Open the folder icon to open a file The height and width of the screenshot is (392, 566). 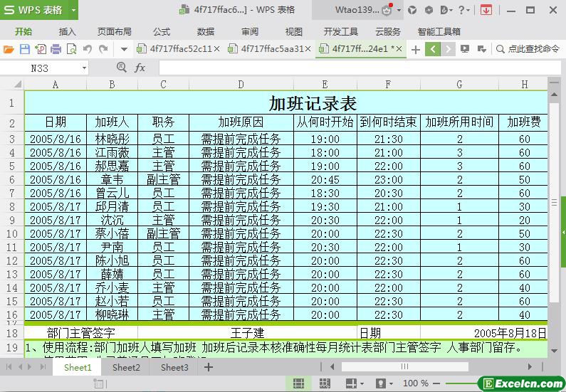(x=9, y=48)
